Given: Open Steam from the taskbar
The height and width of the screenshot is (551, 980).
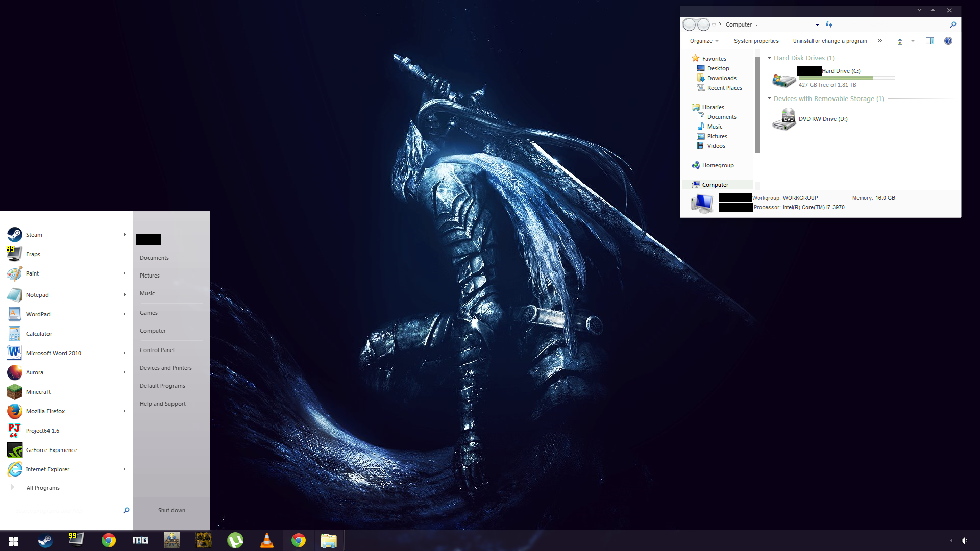Looking at the screenshot, I should coord(45,541).
